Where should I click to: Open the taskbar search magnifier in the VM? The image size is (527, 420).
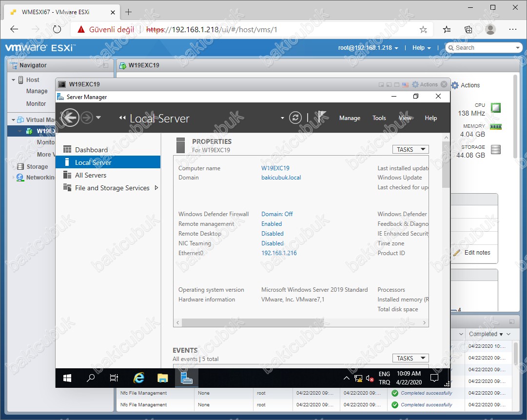tap(90, 379)
